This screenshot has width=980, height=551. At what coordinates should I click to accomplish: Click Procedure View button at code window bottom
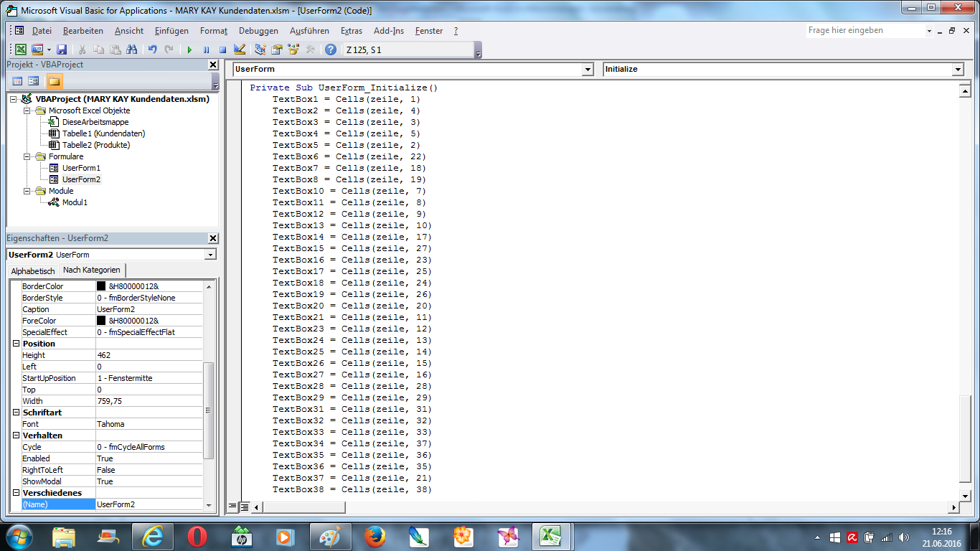pyautogui.click(x=232, y=507)
